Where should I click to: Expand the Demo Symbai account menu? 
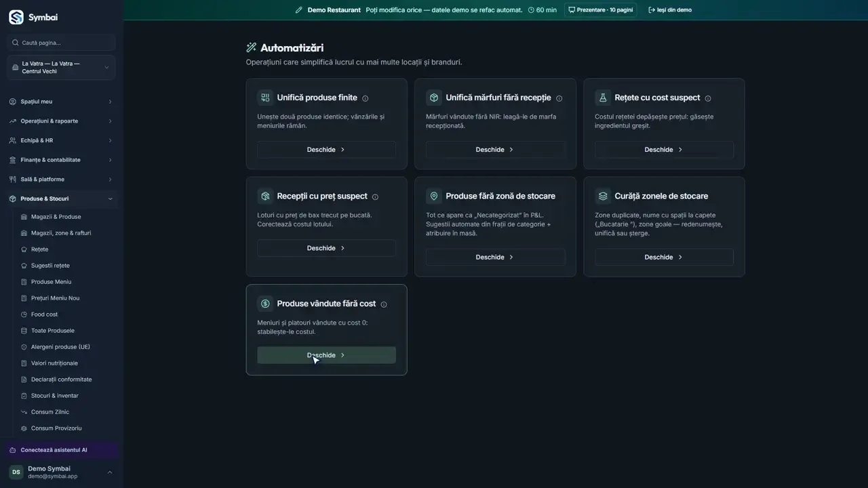[61, 472]
